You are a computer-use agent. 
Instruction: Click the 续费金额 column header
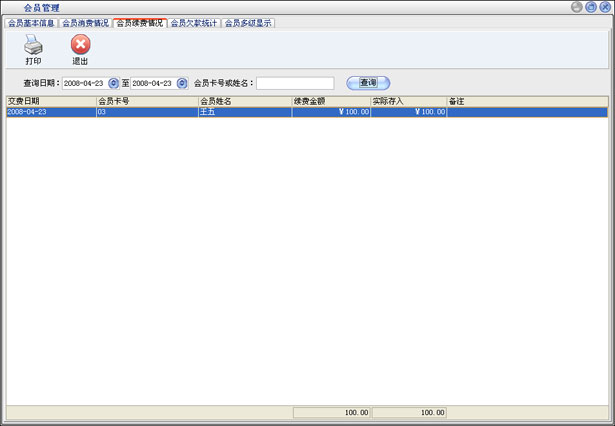[x=331, y=101]
